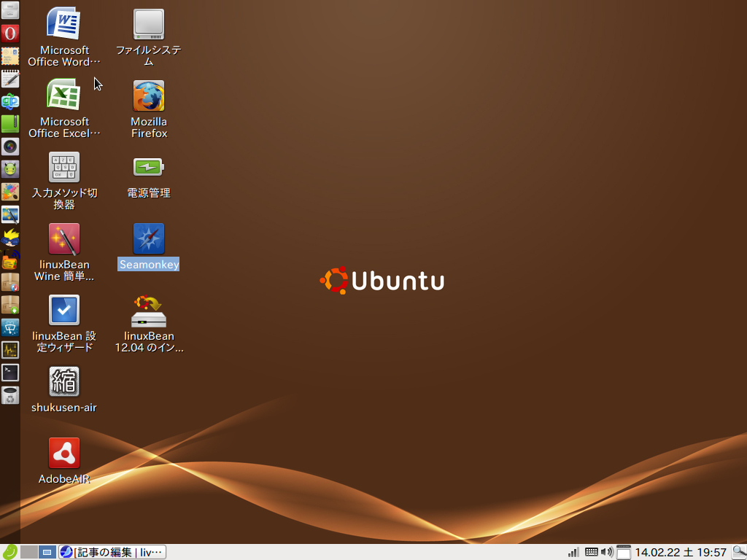Image resolution: width=747 pixels, height=560 pixels.
Task: Open the green horned face dock icon
Action: click(10, 169)
